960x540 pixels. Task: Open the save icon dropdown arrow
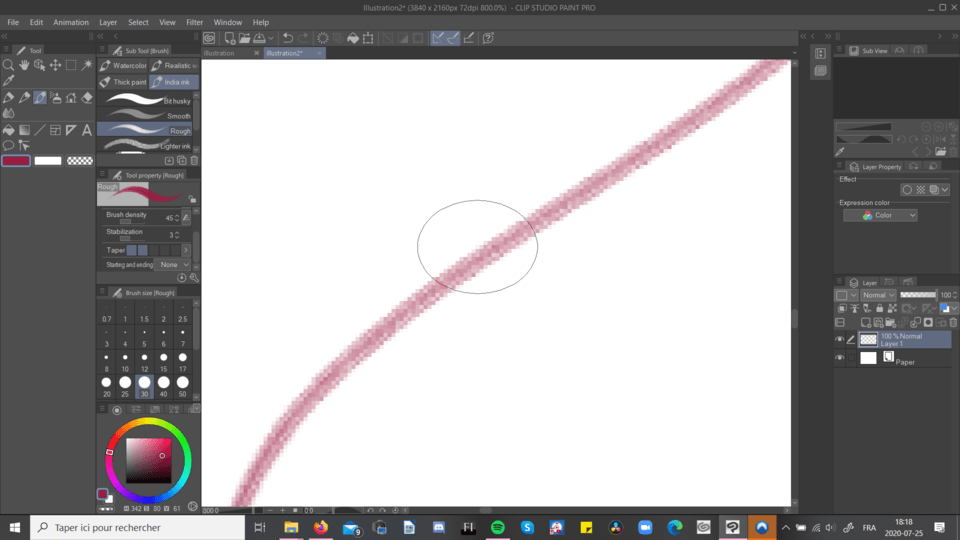coord(271,38)
